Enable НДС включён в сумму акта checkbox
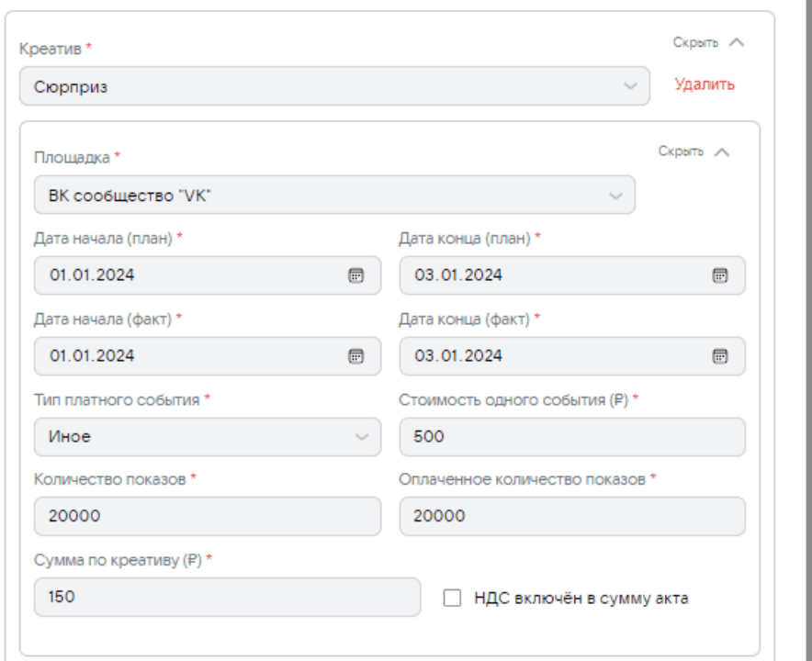 coord(452,599)
